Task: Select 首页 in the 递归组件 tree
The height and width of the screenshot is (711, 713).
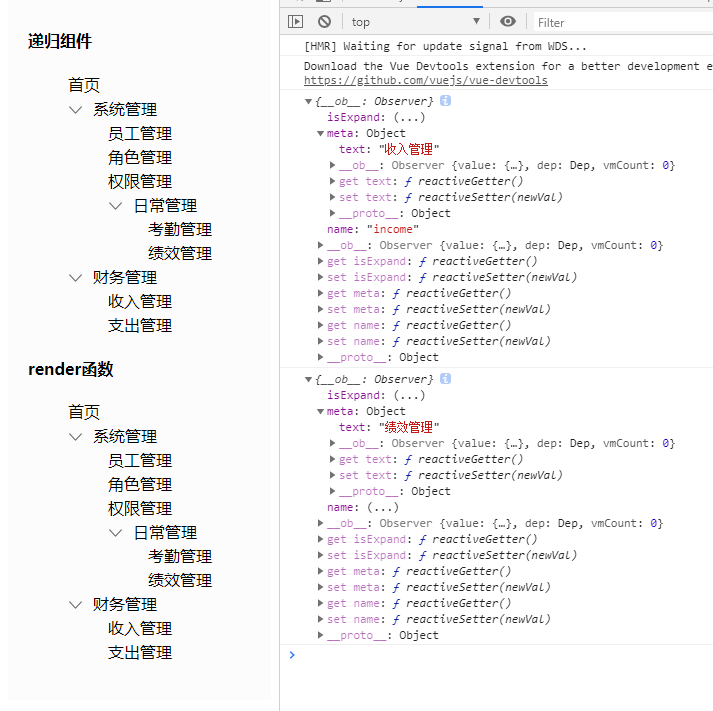Action: 84,85
